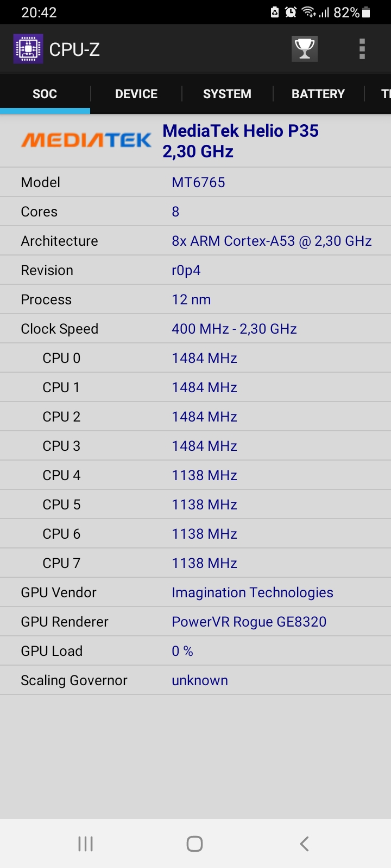Tap the CPU-Z app logo icon

tap(28, 49)
